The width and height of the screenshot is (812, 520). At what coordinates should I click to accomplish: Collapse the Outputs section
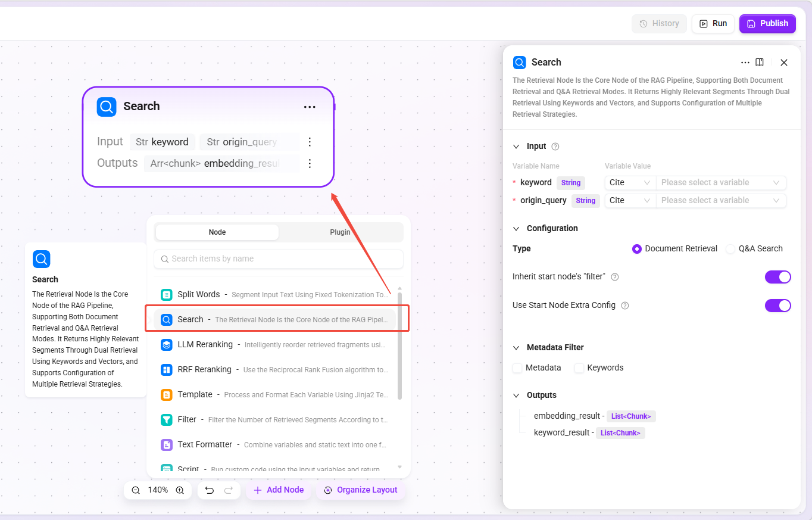coord(516,396)
